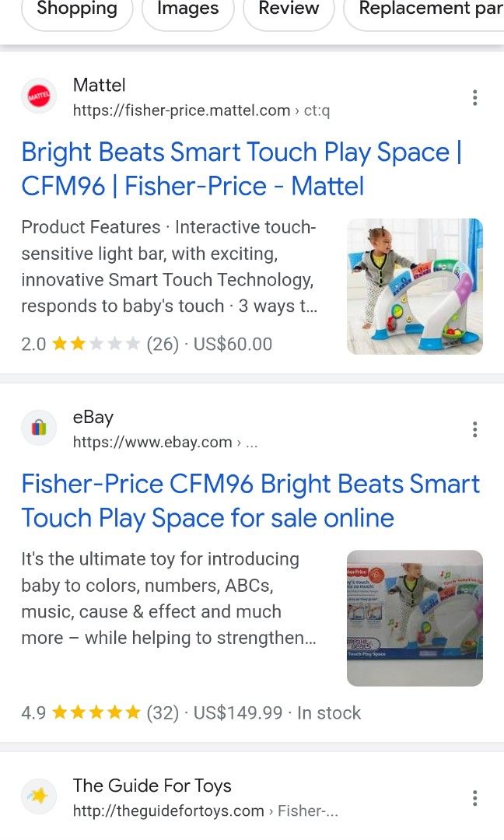Click the eBay shopping bag favicon

tap(39, 428)
